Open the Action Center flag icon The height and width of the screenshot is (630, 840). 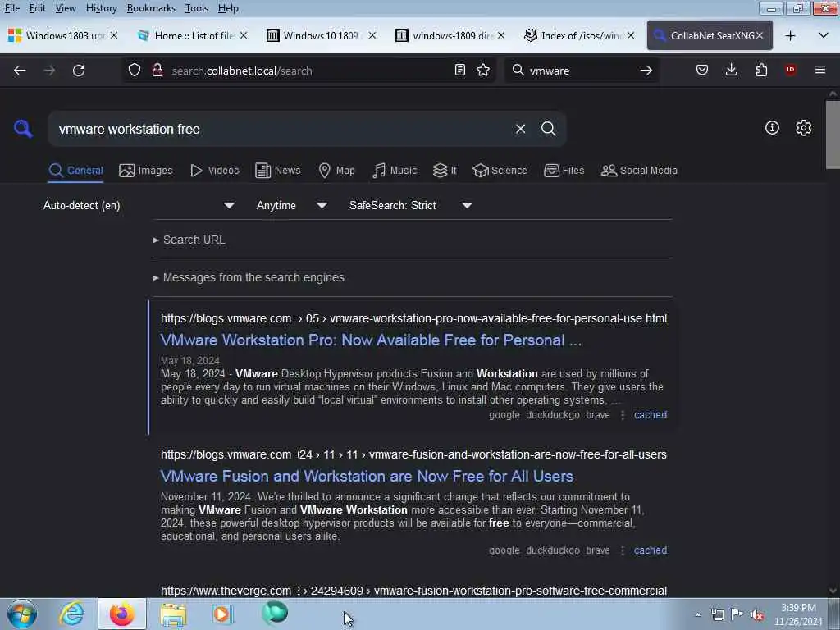[x=737, y=614]
